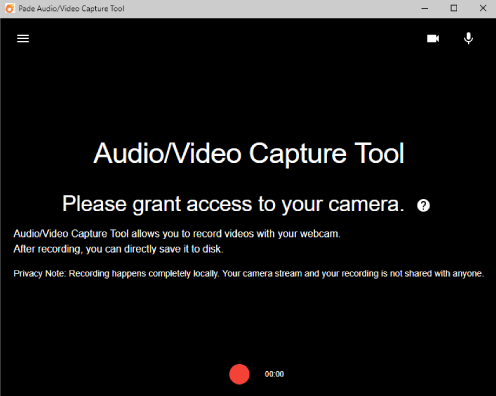Close the Pade capture window
Viewport: 496px width, 396px height.
(x=483, y=8)
